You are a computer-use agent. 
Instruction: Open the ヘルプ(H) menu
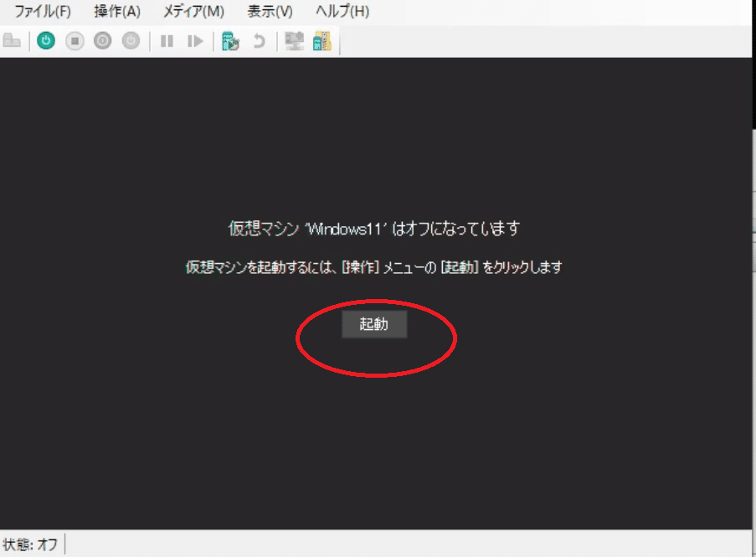click(342, 11)
